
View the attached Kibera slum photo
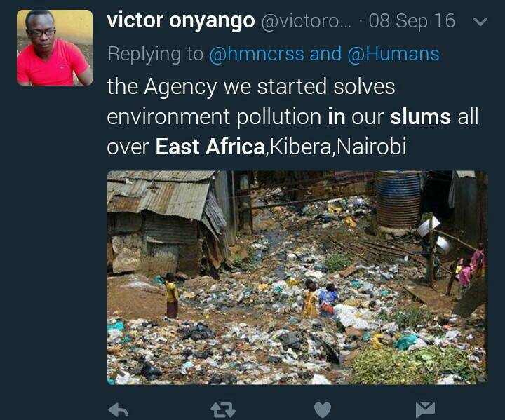[x=297, y=278]
